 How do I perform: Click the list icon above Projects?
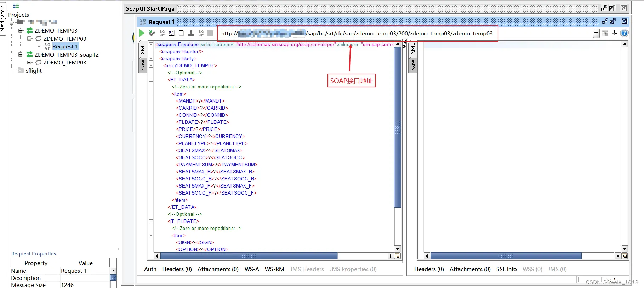coord(16,6)
